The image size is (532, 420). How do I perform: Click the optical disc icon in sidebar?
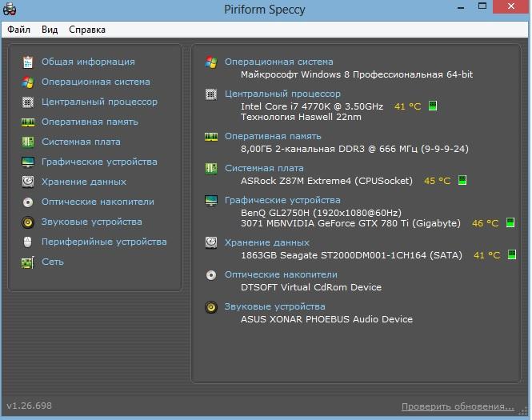tap(28, 202)
